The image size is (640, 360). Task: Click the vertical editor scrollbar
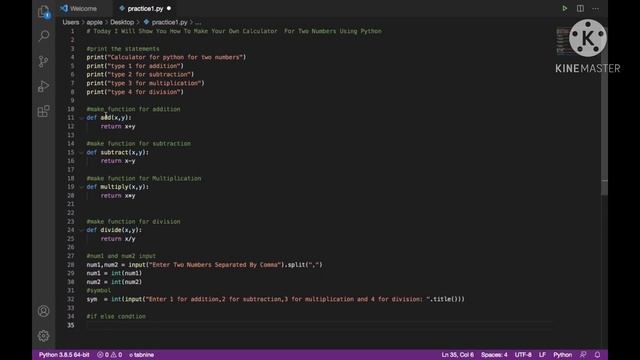click(604, 110)
